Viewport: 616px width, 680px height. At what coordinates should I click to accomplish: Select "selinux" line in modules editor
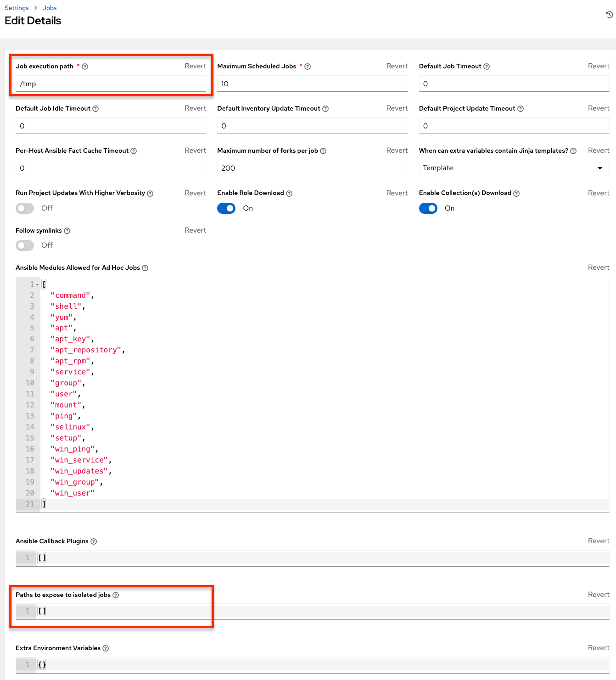[72, 427]
